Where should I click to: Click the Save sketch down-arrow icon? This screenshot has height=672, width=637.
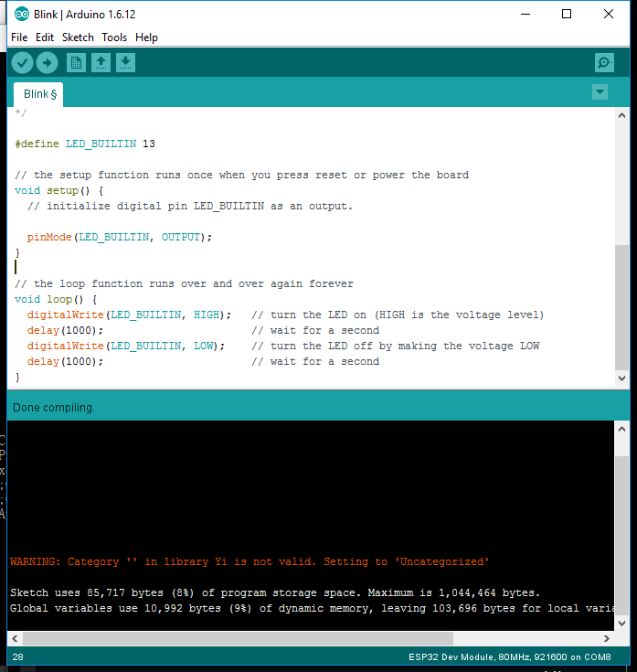point(125,63)
